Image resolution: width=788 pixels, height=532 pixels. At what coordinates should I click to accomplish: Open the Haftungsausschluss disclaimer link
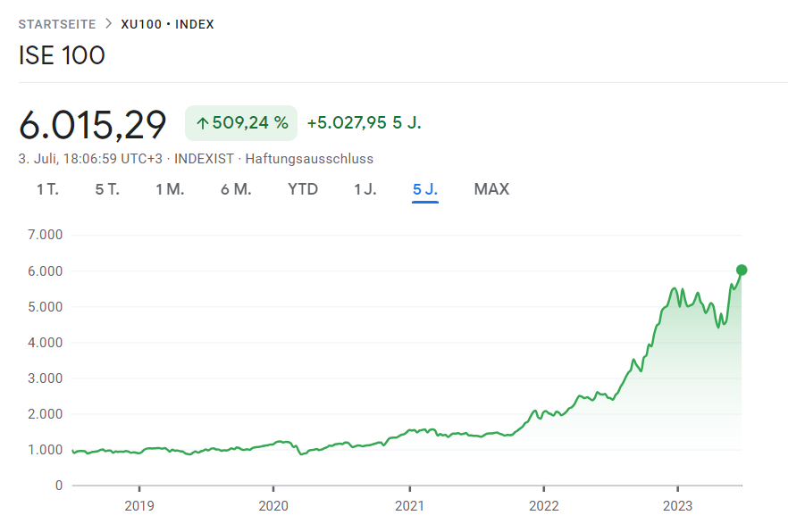[x=309, y=159]
